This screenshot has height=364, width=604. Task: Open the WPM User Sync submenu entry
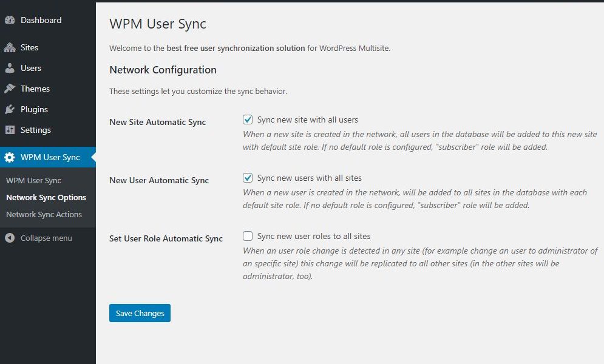[33, 180]
